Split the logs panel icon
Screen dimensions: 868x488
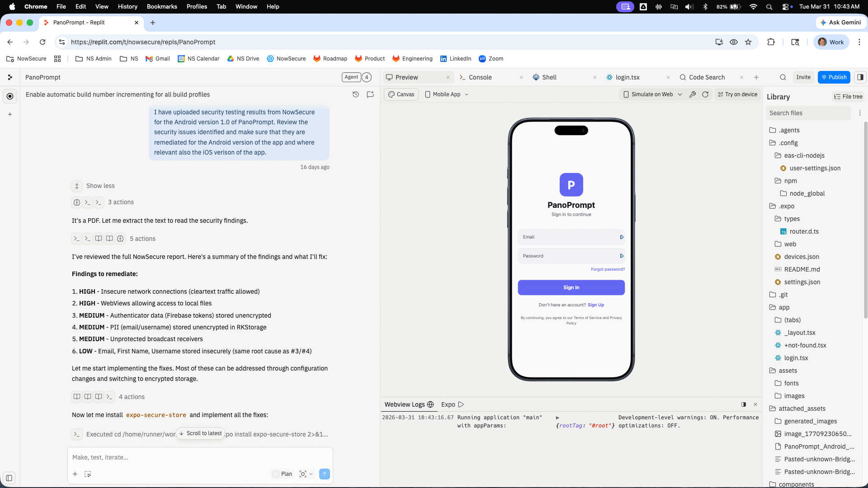(x=744, y=404)
